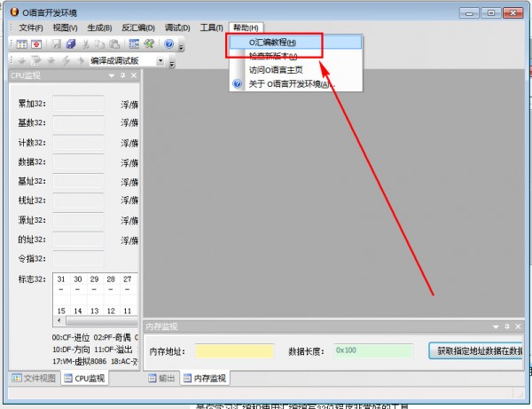
Task: Choose 关于 O语言开发环境(A) menu entry
Action: (295, 83)
